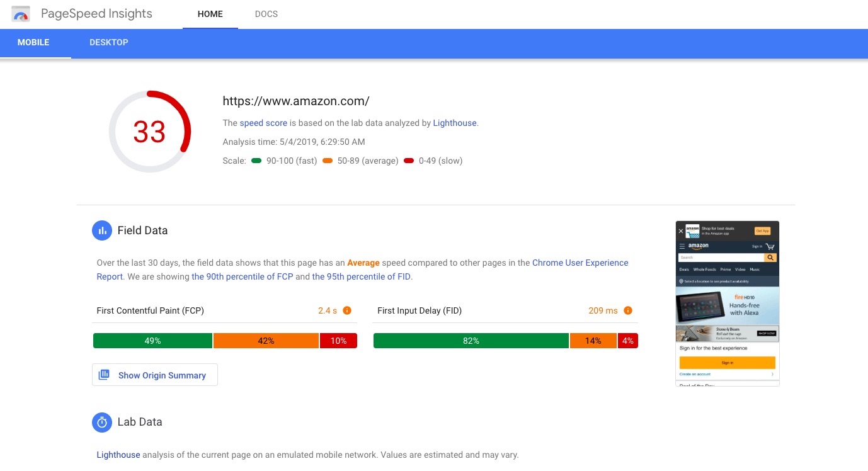This screenshot has height=471, width=868.
Task: Click the red slow scale indicator
Action: click(x=410, y=161)
